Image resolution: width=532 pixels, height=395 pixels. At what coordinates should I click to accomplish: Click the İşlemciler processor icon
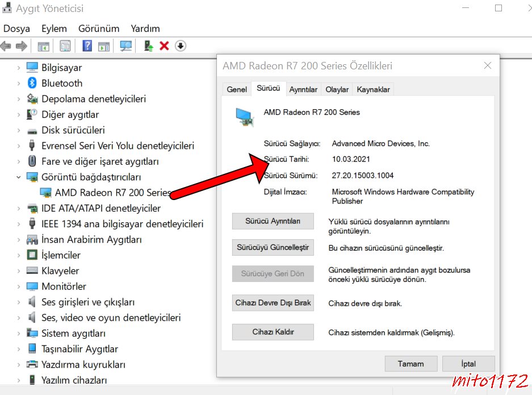32,255
